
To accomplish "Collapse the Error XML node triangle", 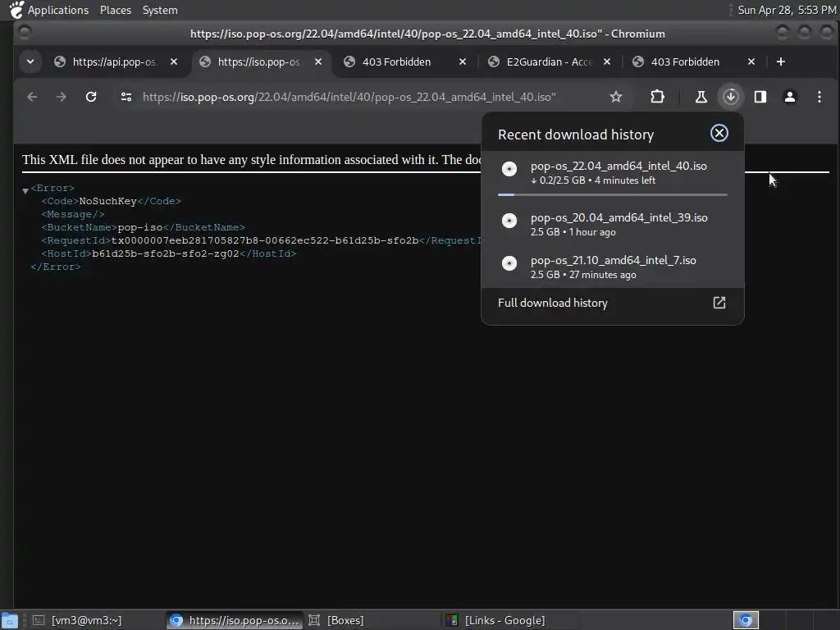I will (x=25, y=190).
